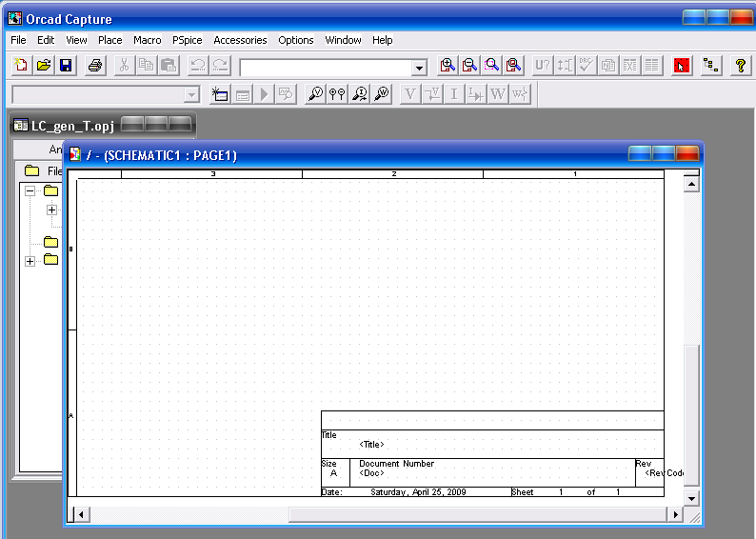Toggle bias Current display I button
Image resolution: width=756 pixels, height=539 pixels.
click(454, 94)
